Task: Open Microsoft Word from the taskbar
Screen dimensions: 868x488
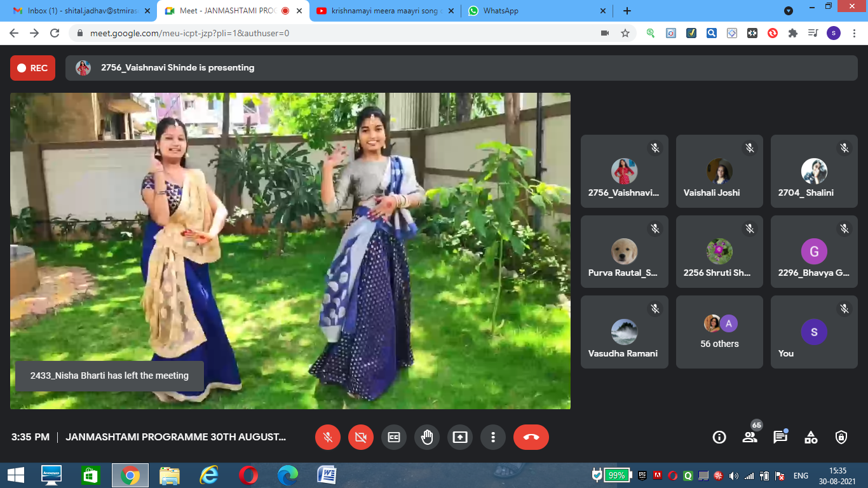Action: [x=327, y=475]
